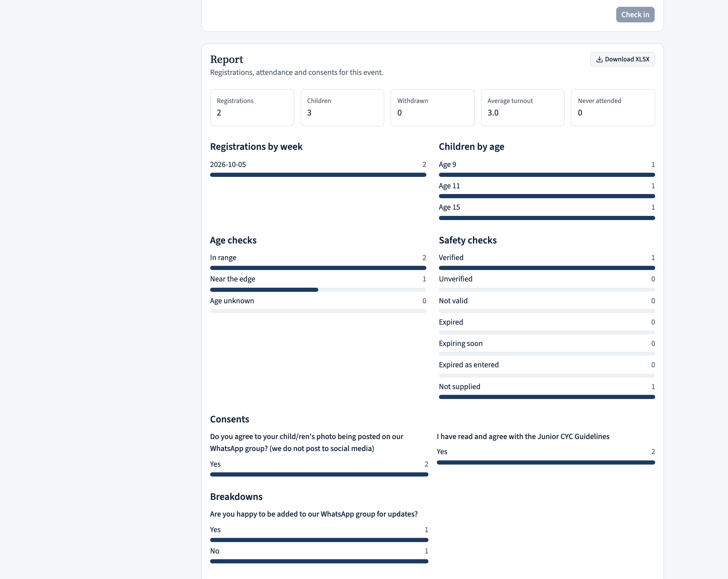Click the Age unknown label
The width and height of the screenshot is (728, 579).
(232, 301)
